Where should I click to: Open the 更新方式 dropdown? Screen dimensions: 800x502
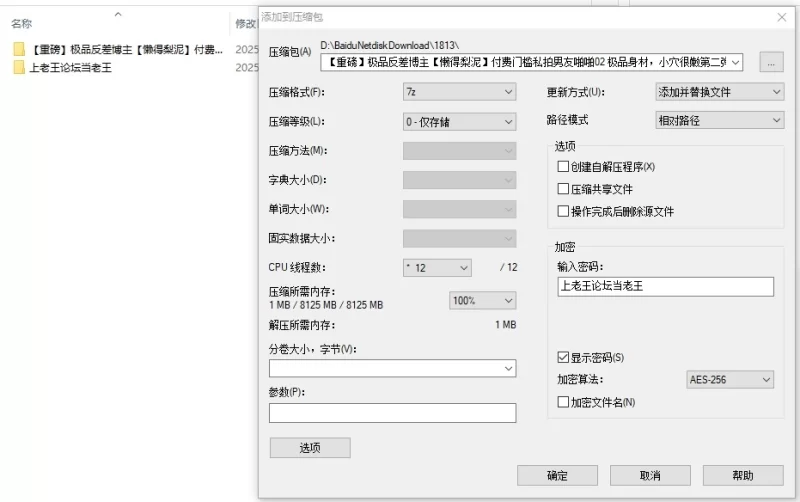(x=719, y=92)
